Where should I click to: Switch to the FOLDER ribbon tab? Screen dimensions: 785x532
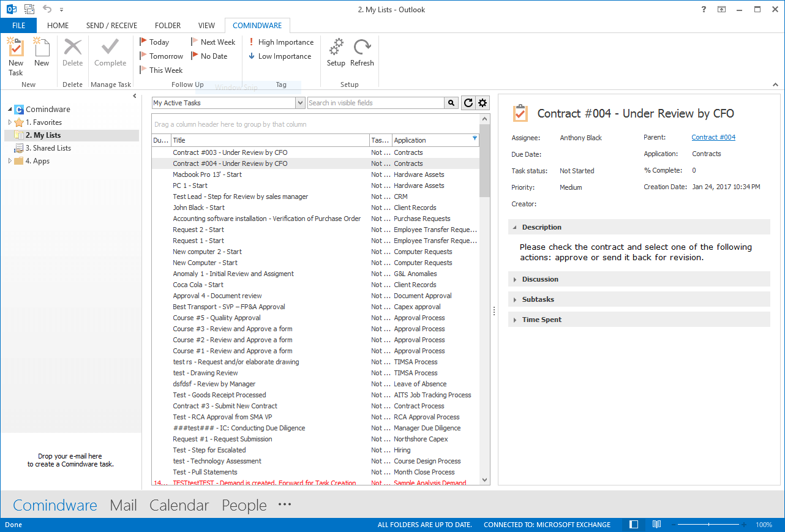click(x=168, y=26)
